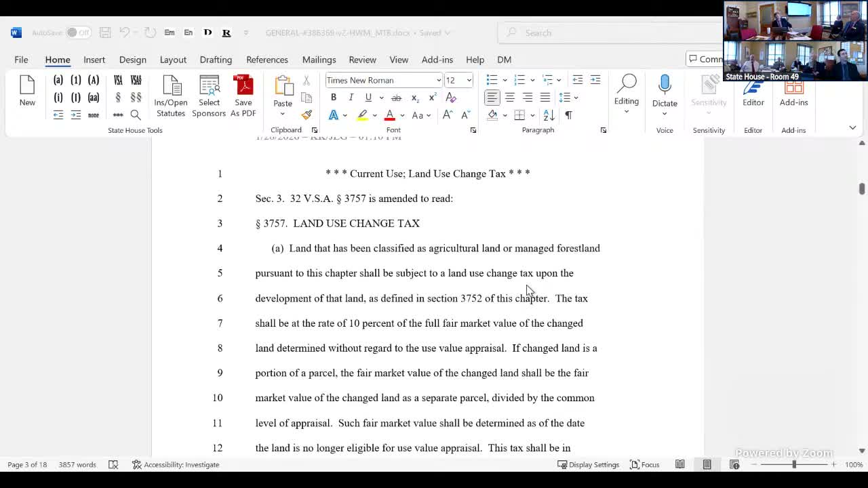Insert single section symbol (§)
The height and width of the screenshot is (488, 868).
coord(118,98)
